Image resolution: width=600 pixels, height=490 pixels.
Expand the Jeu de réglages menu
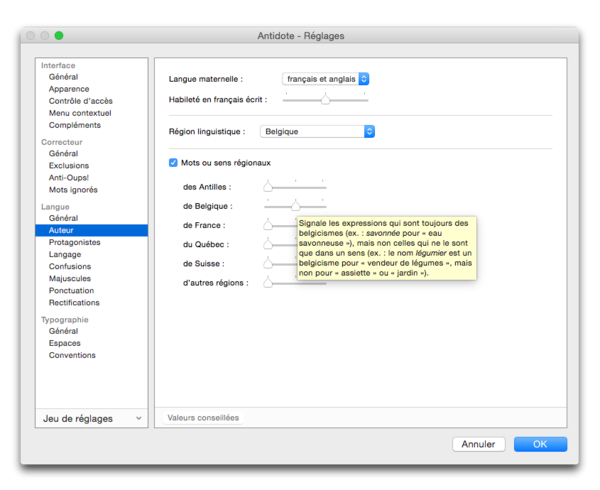(92, 418)
